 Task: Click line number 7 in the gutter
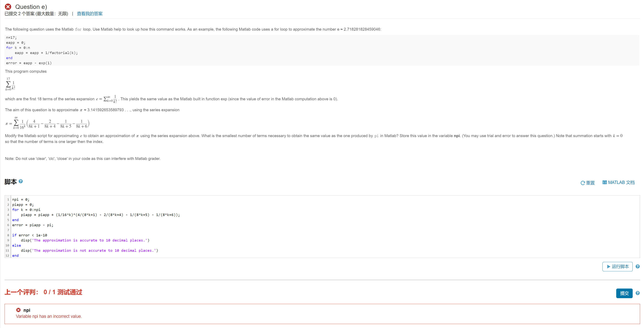pyautogui.click(x=8, y=230)
